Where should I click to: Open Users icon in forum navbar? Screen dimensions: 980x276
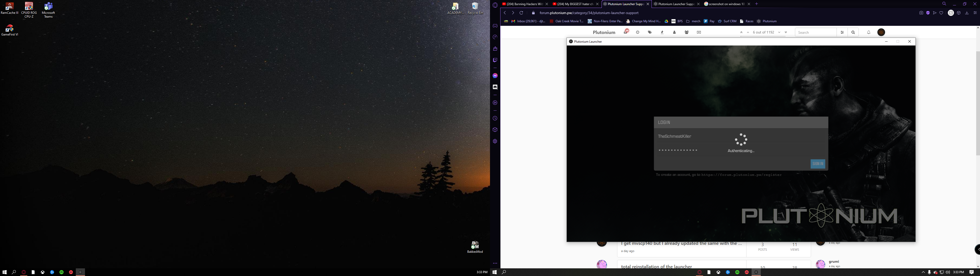(675, 32)
